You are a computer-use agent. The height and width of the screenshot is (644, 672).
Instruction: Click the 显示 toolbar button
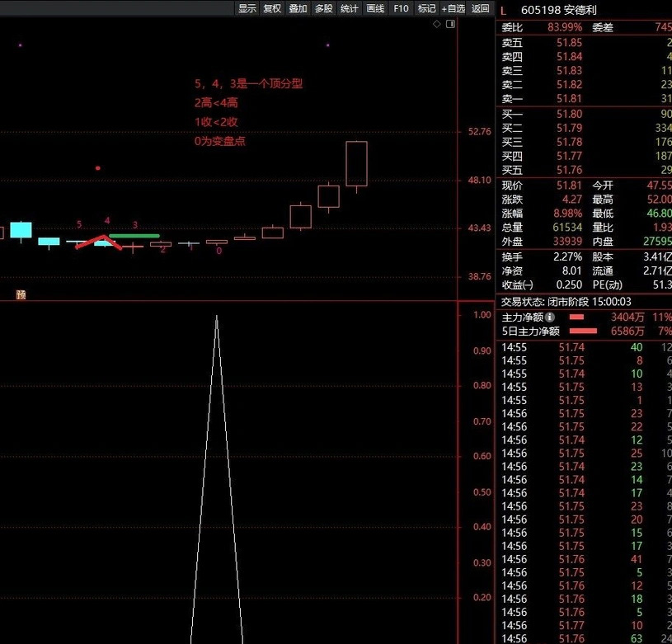tap(247, 8)
